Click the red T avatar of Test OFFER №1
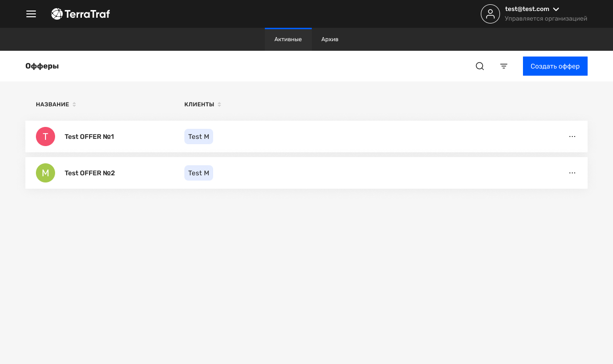Image resolution: width=613 pixels, height=364 pixels. (x=45, y=136)
